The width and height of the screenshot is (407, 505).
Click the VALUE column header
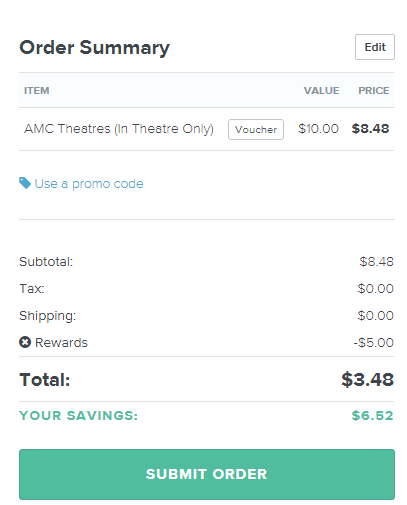[x=321, y=90]
